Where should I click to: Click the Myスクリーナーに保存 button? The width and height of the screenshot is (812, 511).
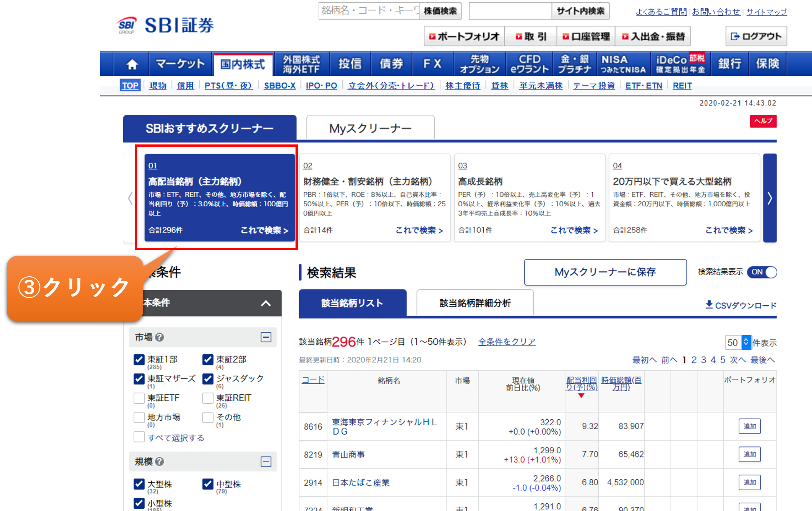(x=605, y=272)
